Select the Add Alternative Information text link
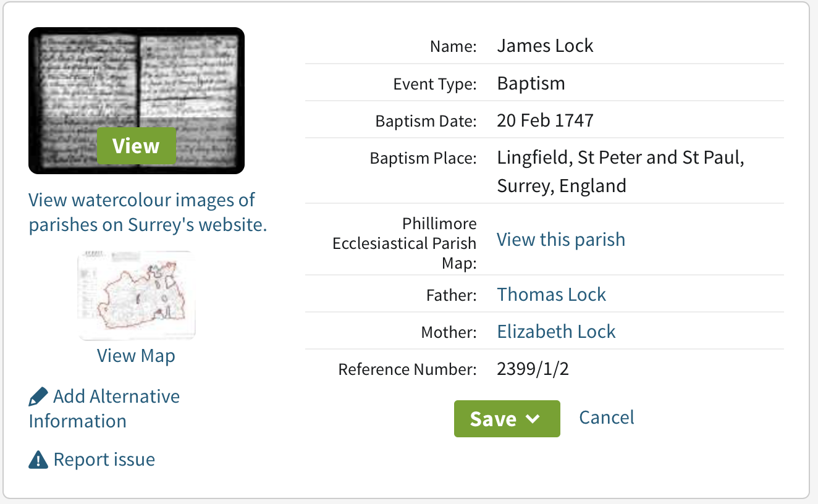 pos(116,397)
